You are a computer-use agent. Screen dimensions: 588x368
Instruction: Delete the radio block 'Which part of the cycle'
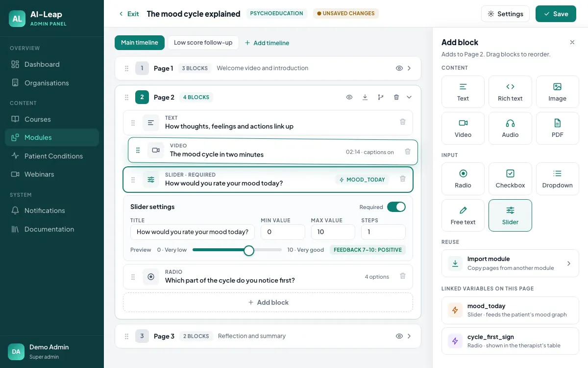point(403,276)
